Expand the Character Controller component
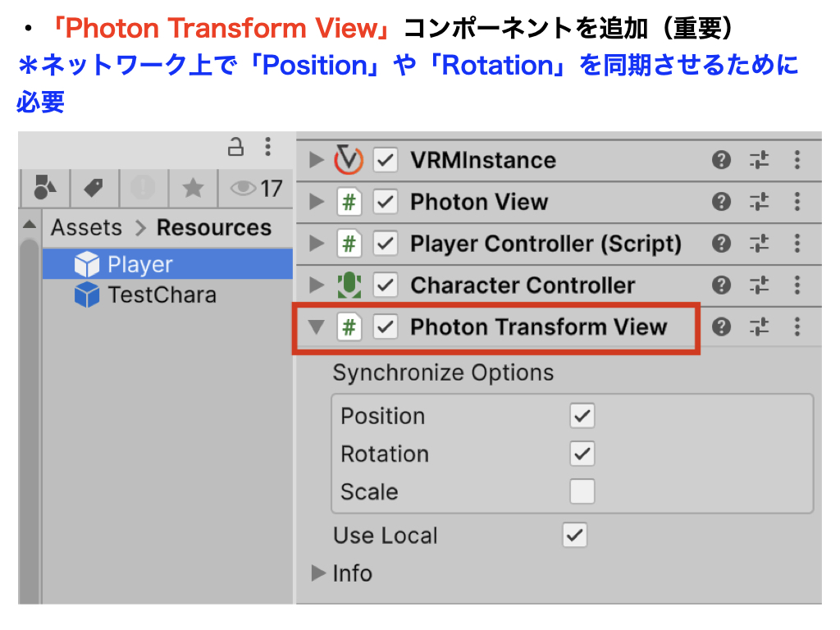840x630 pixels. point(317,285)
